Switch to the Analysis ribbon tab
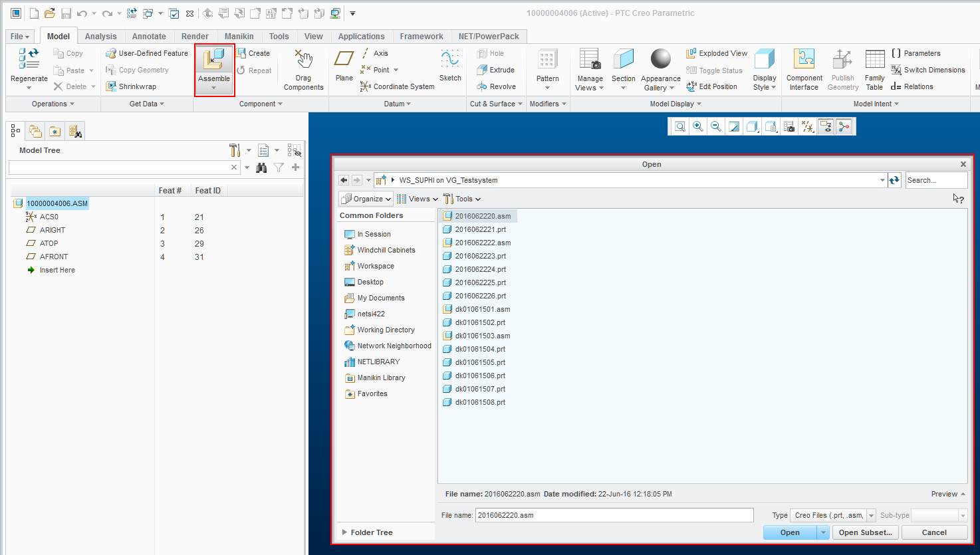Viewport: 980px width, 555px height. tap(100, 37)
